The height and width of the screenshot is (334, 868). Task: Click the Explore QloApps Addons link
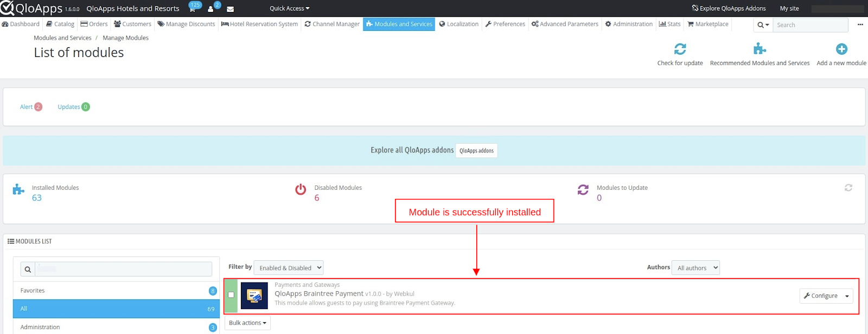point(729,9)
